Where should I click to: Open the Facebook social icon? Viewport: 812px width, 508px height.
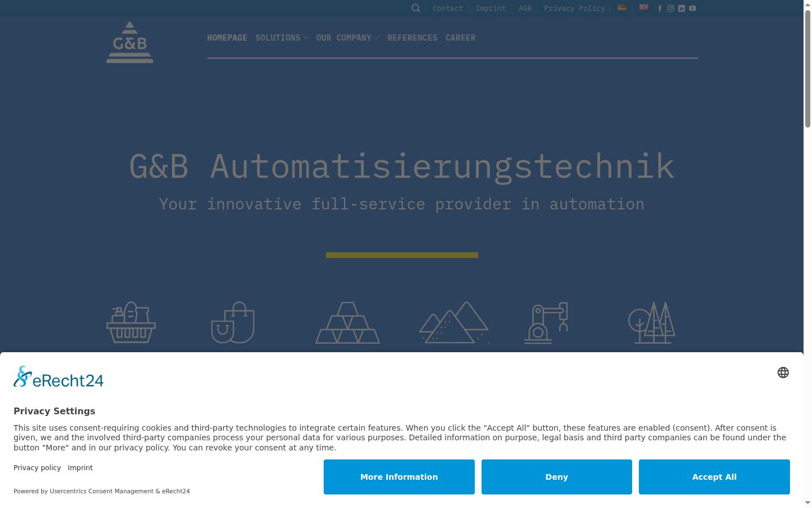(660, 8)
